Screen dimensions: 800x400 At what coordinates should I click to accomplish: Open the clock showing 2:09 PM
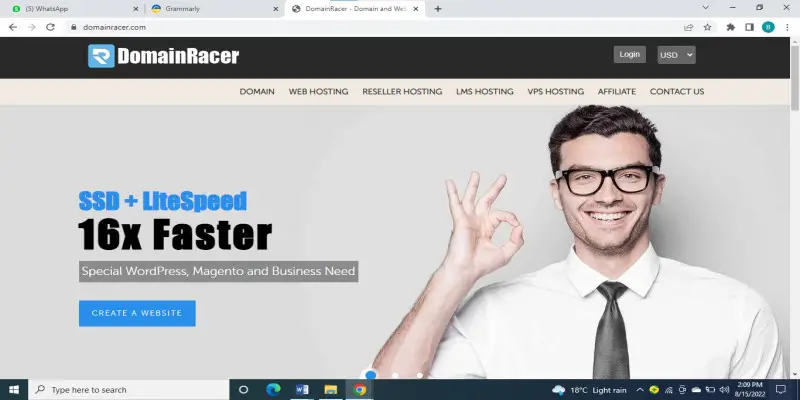[x=749, y=390]
